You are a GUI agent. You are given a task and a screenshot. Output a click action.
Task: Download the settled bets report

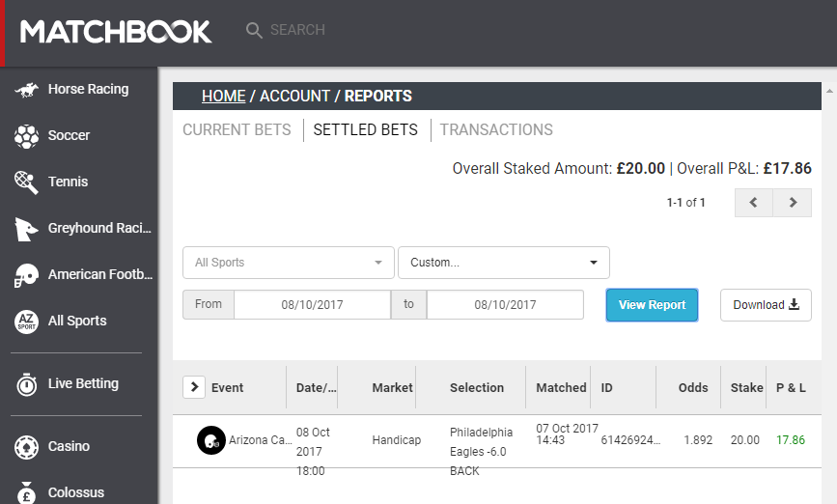pyautogui.click(x=766, y=305)
